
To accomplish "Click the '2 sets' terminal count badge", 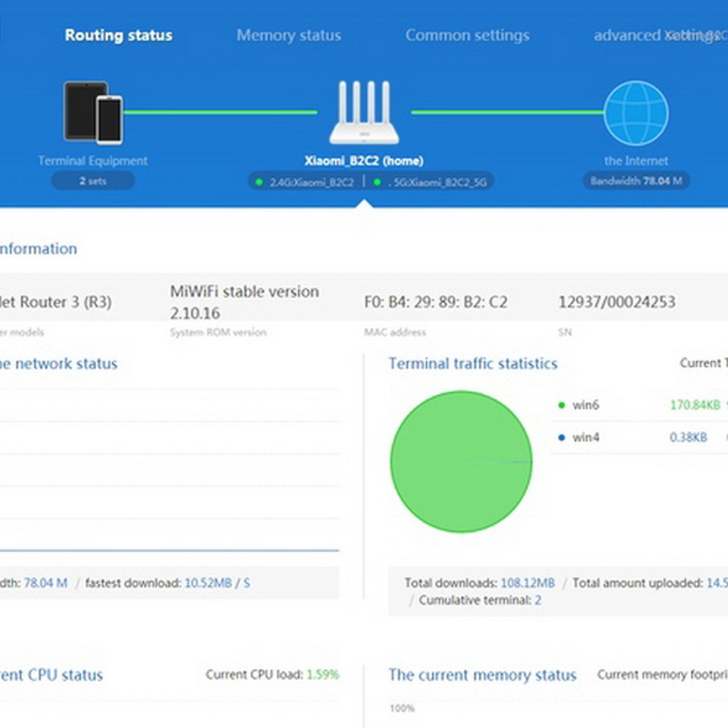I will click(x=93, y=181).
